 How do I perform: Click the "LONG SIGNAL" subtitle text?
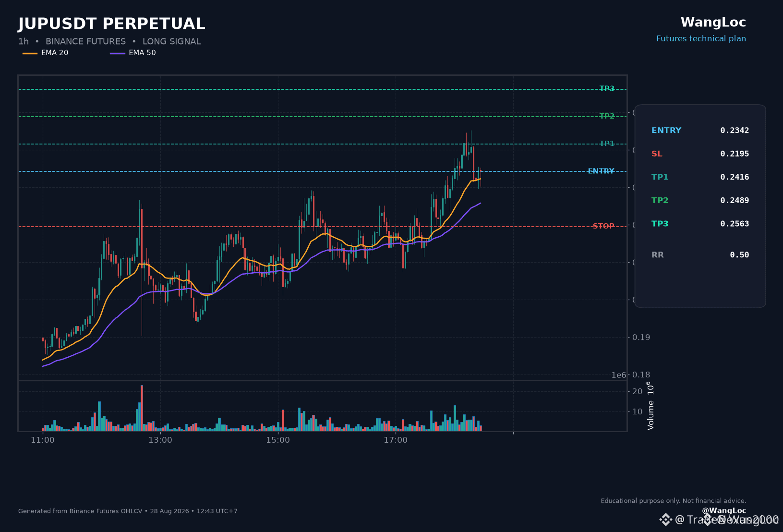pos(171,41)
